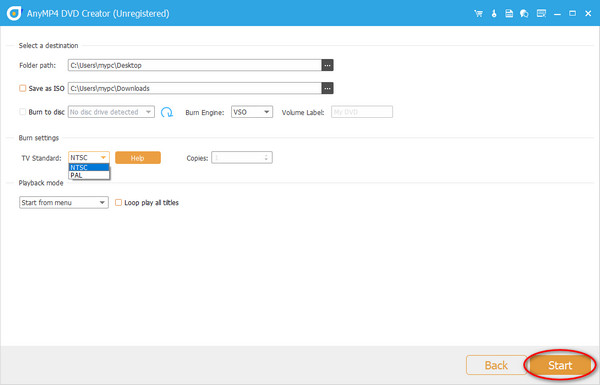The image size is (600, 385).
Task: Refresh the disc drive list
Action: pyautogui.click(x=166, y=112)
